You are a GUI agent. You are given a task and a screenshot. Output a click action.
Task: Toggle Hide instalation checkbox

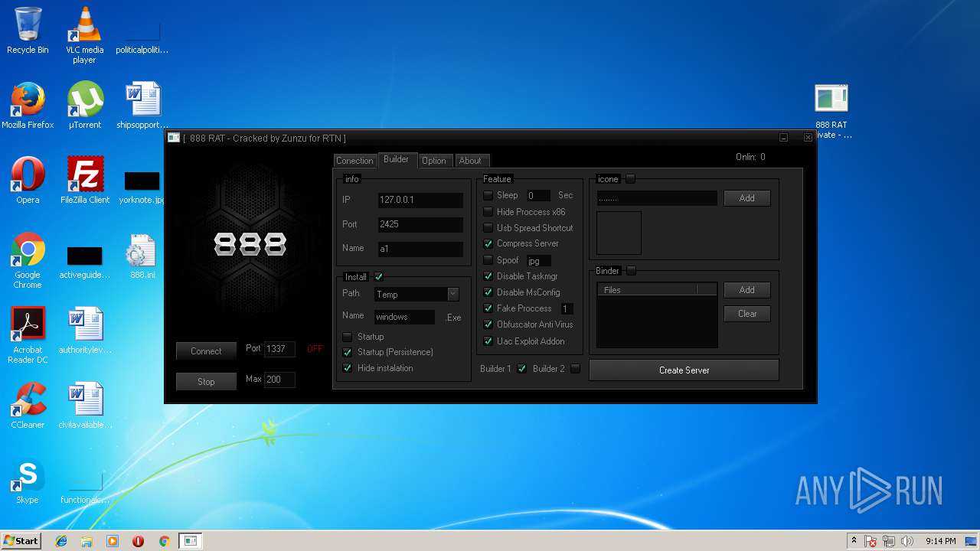pyautogui.click(x=348, y=368)
